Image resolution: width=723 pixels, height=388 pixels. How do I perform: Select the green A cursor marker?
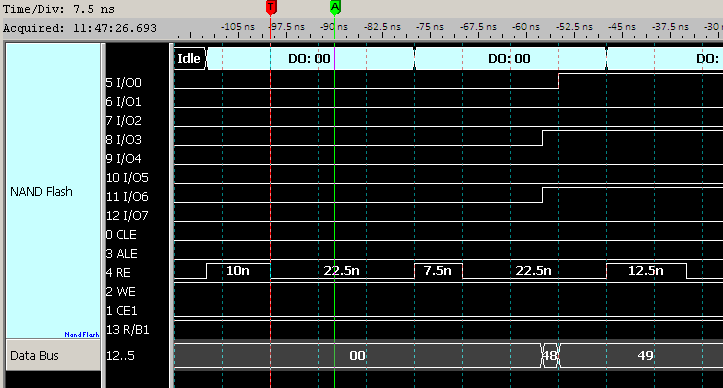(x=335, y=7)
